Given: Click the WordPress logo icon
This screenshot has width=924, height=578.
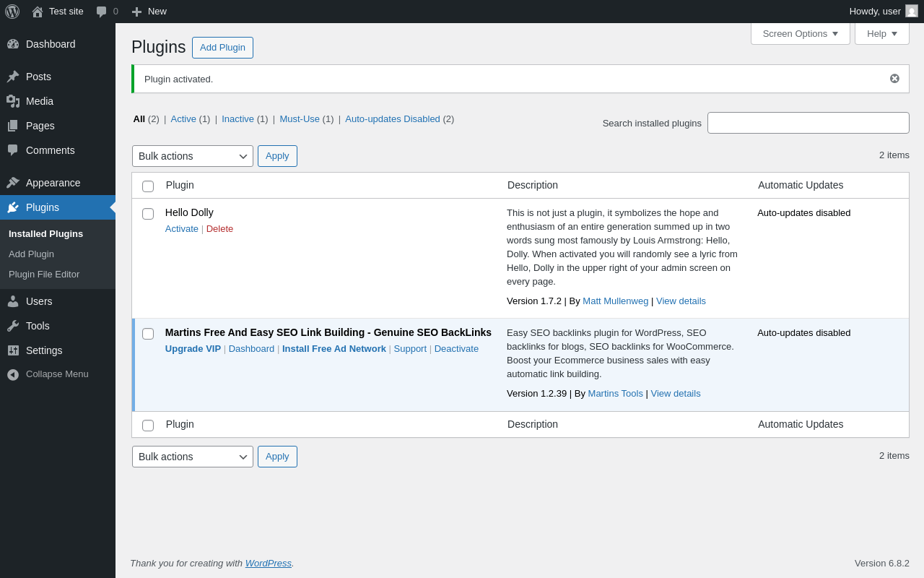Looking at the screenshot, I should click(x=12, y=12).
